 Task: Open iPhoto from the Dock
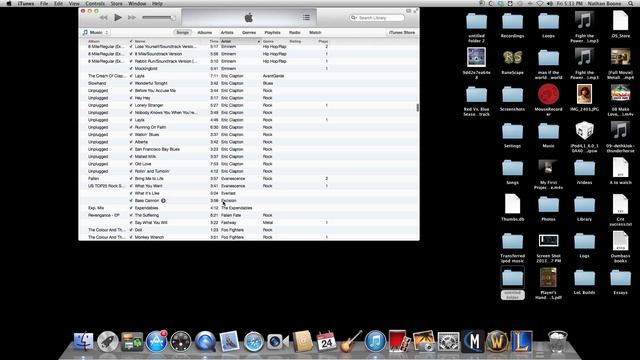coord(424,341)
